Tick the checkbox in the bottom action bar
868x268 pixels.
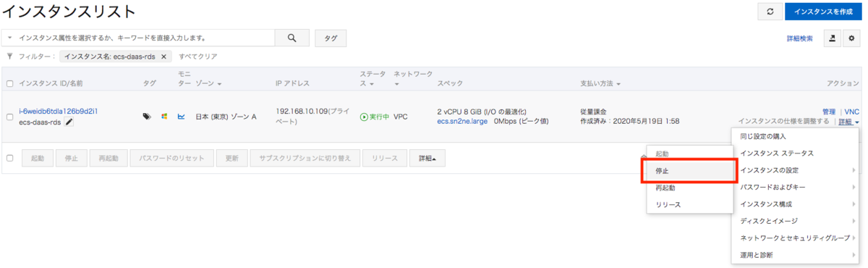(10, 158)
